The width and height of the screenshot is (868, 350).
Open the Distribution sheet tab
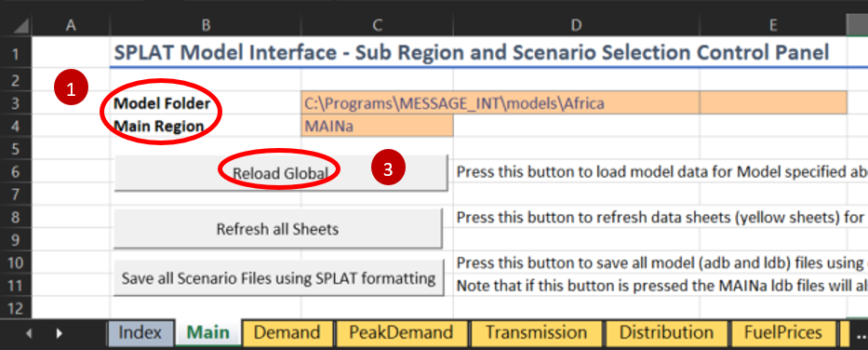pos(666,333)
